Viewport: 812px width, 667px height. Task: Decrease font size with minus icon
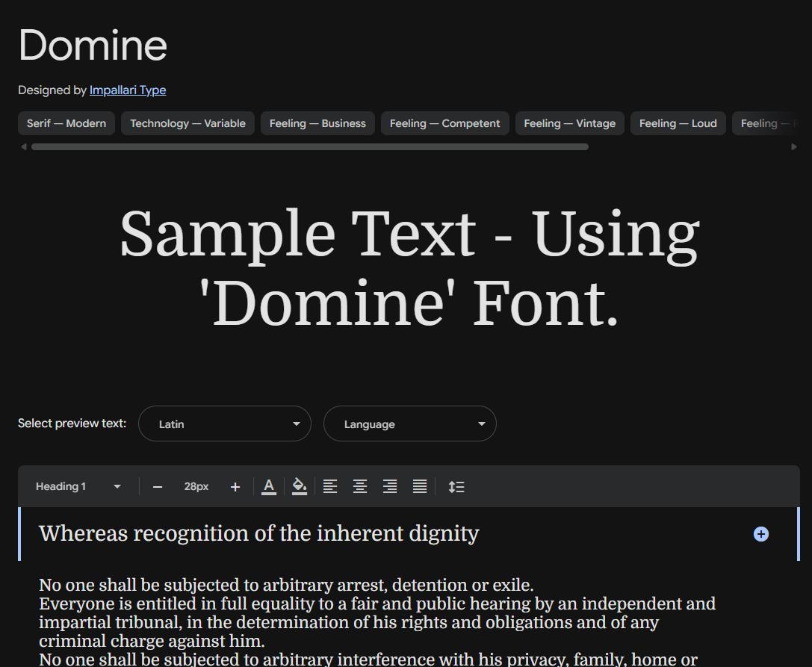pos(158,487)
